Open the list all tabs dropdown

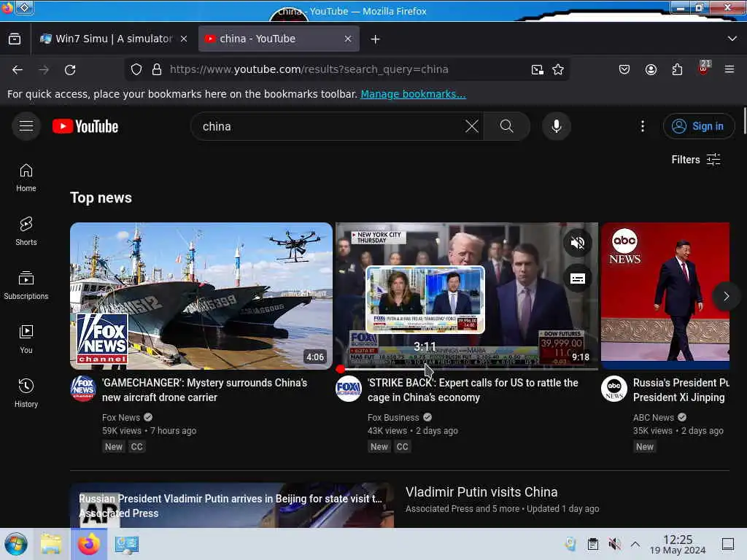click(x=732, y=39)
